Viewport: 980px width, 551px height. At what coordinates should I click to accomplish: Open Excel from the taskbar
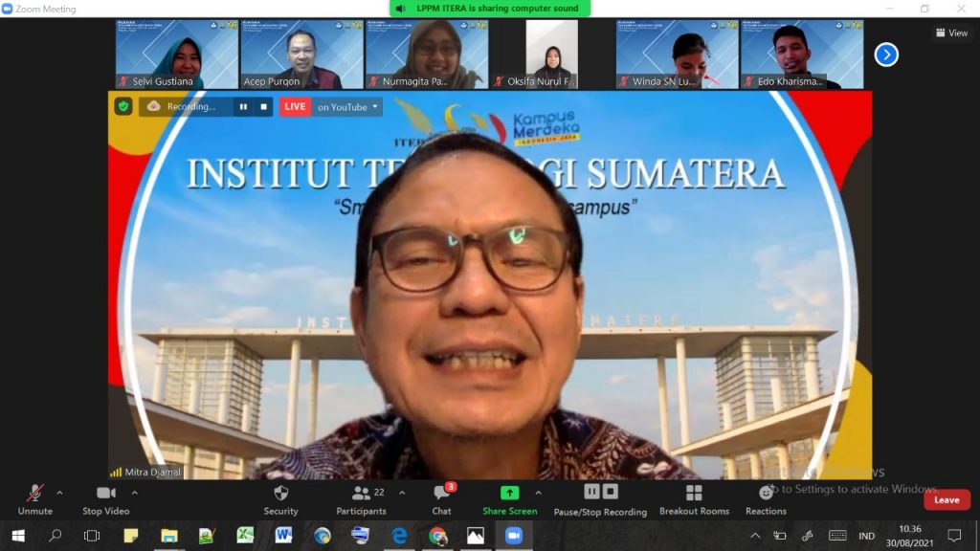point(245,536)
